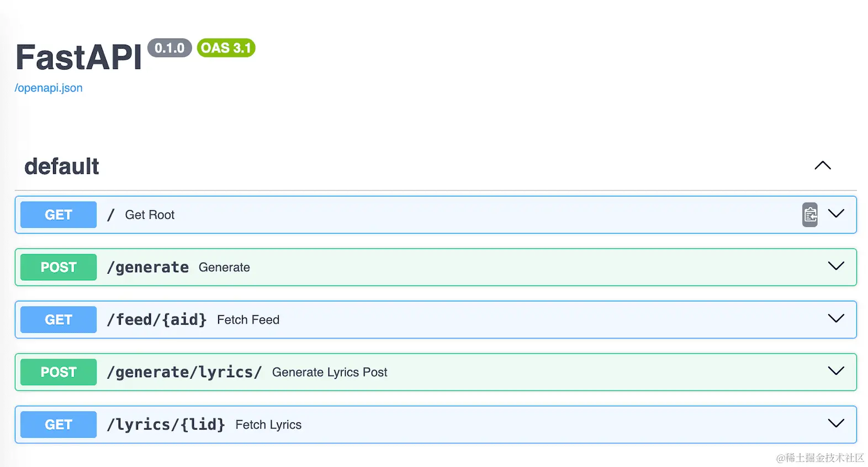This screenshot has width=868, height=467.
Task: Click the 'default' tag heading
Action: coord(62,166)
